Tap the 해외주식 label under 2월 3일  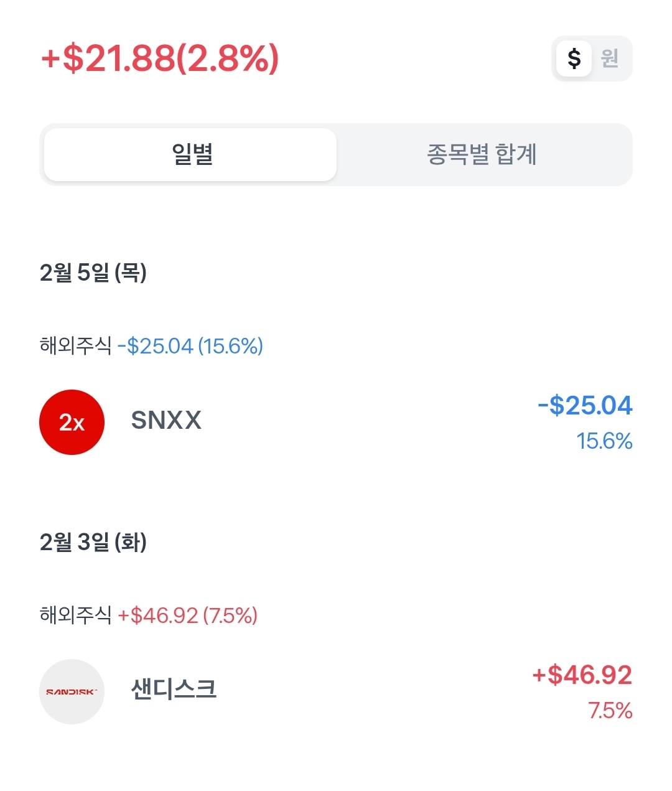click(75, 615)
